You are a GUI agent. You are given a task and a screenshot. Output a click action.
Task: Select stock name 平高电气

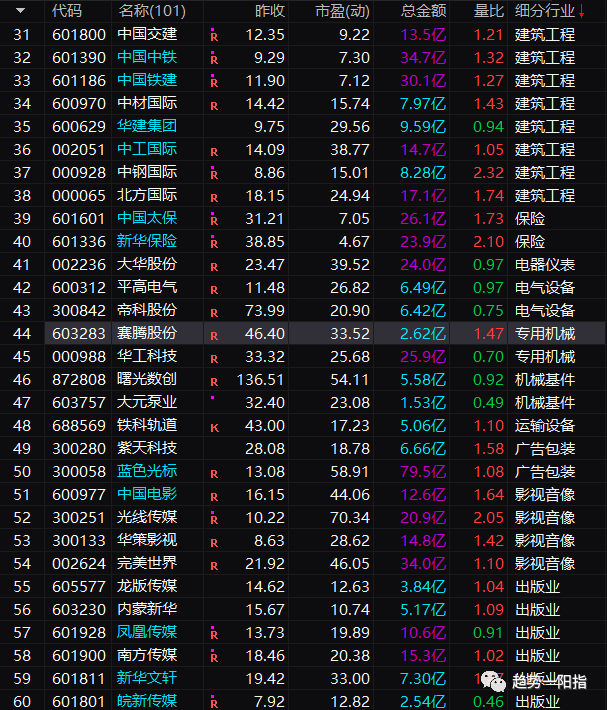tap(147, 287)
